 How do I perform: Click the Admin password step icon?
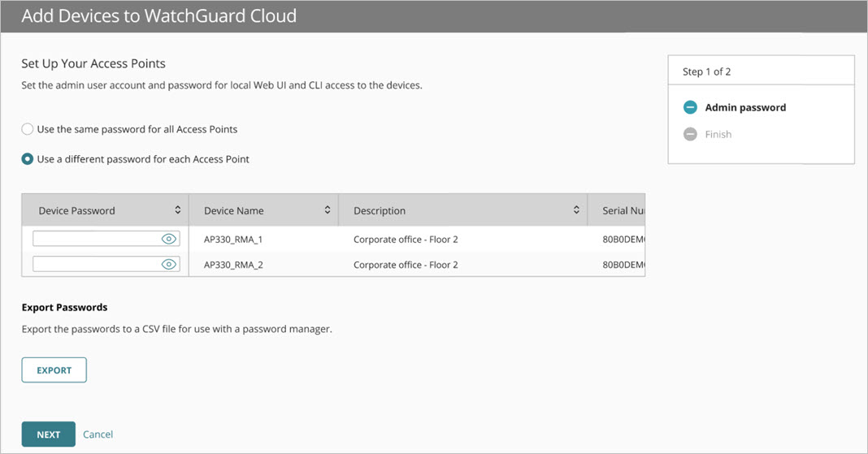click(690, 107)
